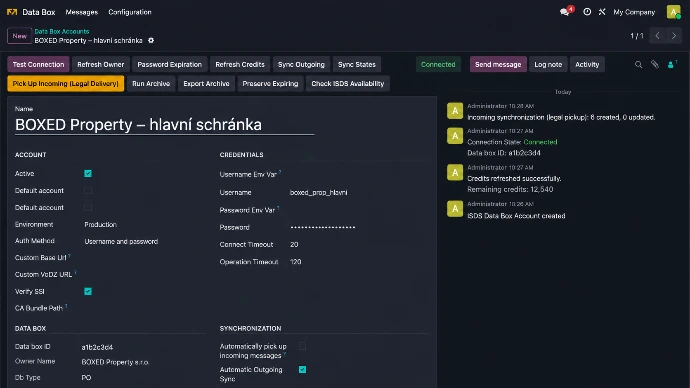Click Administrator avatar on Connection State message
Screen dimensions: 690x388
(455, 136)
